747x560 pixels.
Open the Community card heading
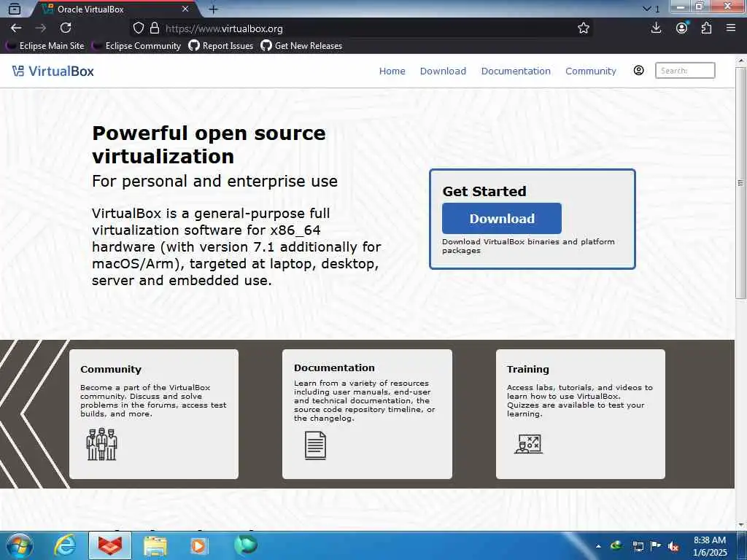tap(111, 369)
